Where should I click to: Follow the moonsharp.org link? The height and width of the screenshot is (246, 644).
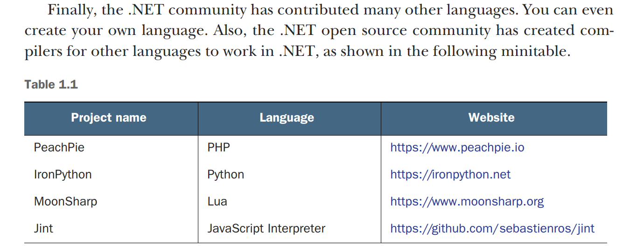click(x=467, y=202)
